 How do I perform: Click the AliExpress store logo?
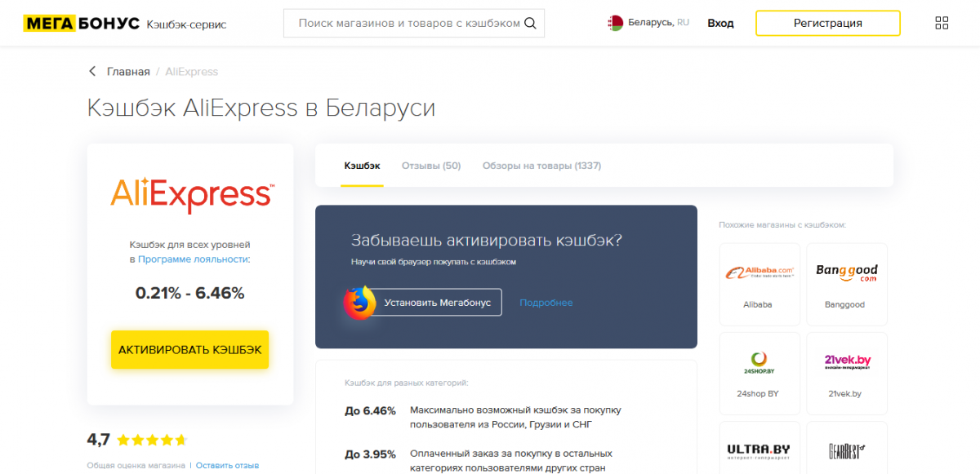click(190, 196)
